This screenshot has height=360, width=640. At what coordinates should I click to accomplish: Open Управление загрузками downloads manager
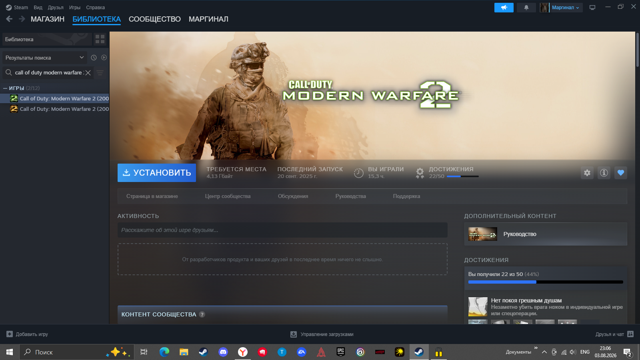tap(322, 334)
